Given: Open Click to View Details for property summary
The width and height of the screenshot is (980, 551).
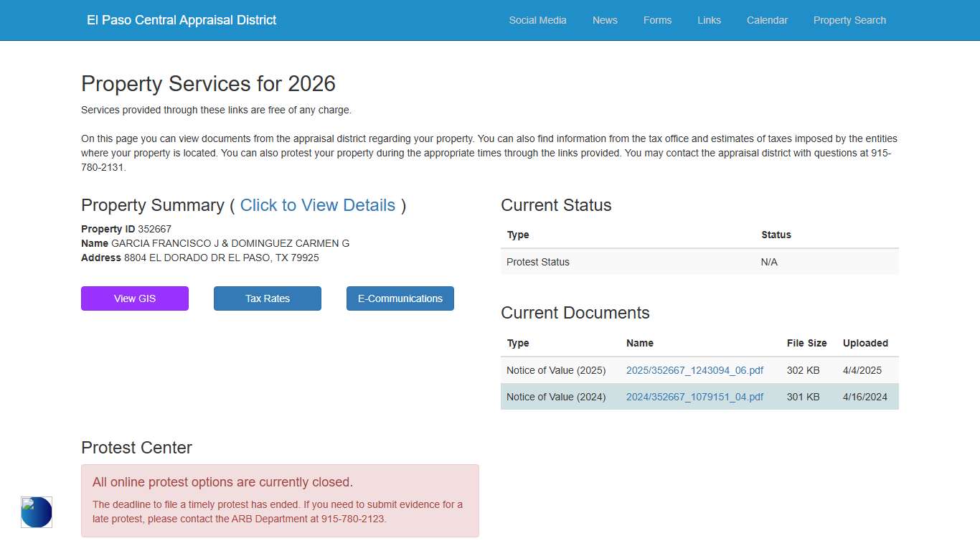Looking at the screenshot, I should 318,206.
